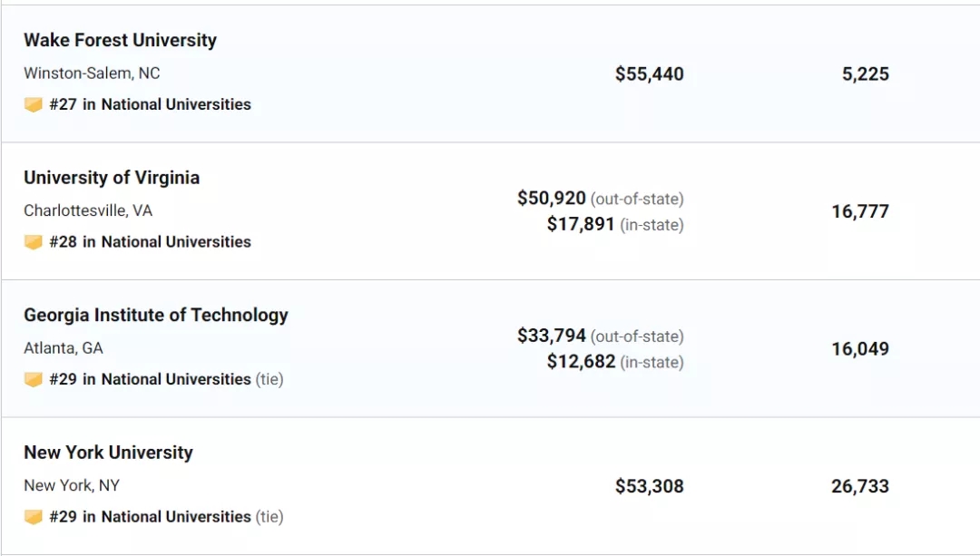
Task: Select Virginia's $17,891 in-state tuition
Action: [x=581, y=224]
